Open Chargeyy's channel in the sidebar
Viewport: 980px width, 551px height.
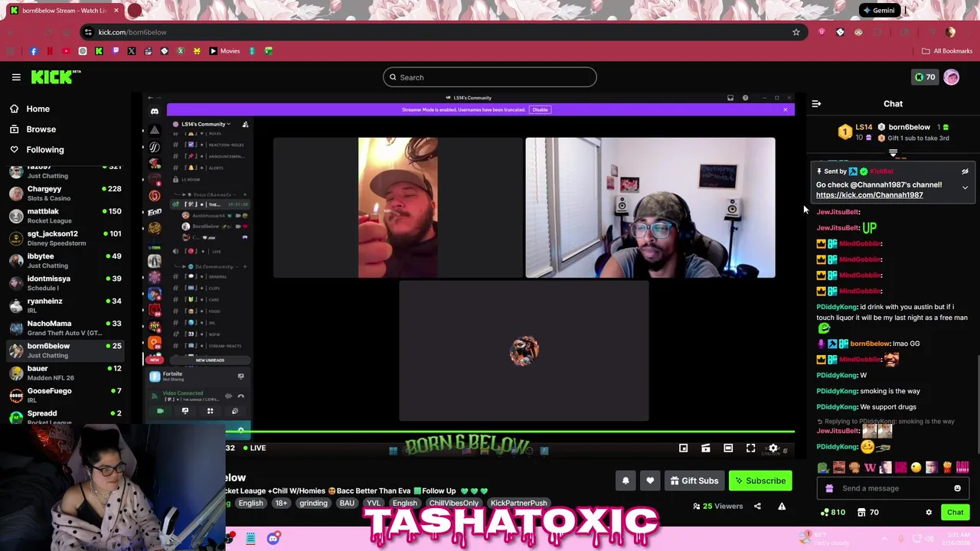click(x=65, y=193)
